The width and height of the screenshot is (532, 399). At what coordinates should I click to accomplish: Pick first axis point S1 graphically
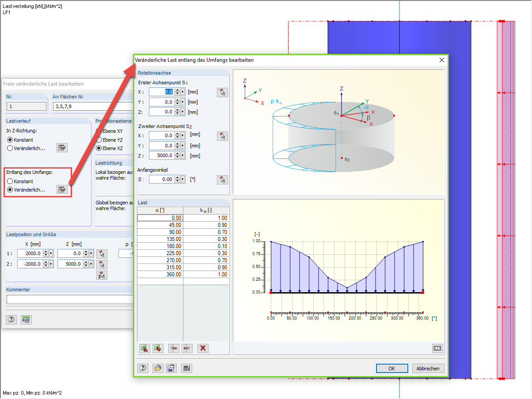[x=222, y=92]
